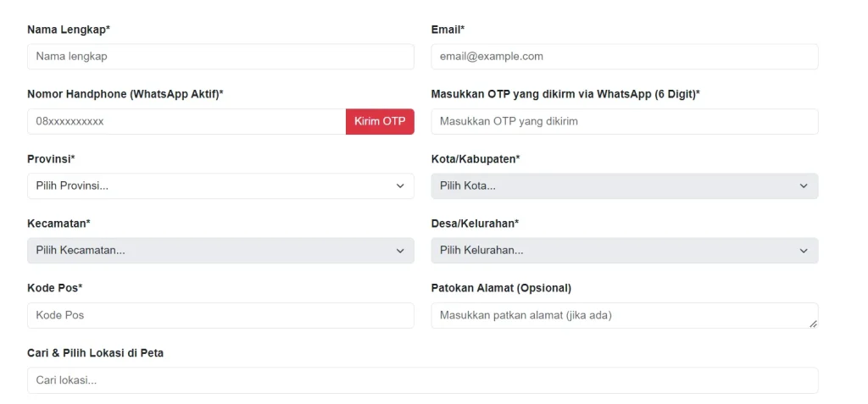Click the Nama Lengkap label
The height and width of the screenshot is (404, 868).
(x=69, y=30)
